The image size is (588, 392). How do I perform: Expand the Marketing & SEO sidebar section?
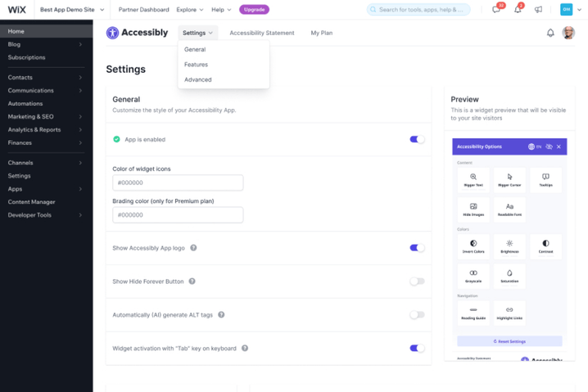pyautogui.click(x=45, y=117)
